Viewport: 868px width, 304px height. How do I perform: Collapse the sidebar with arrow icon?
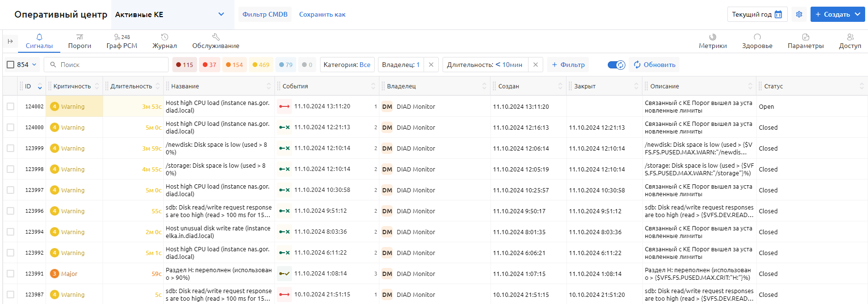click(x=10, y=41)
